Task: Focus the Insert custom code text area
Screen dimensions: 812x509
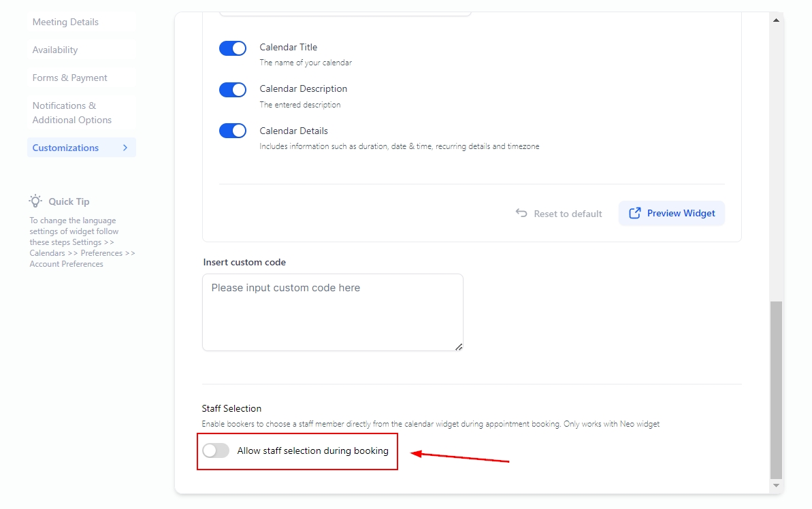Action: (x=332, y=312)
